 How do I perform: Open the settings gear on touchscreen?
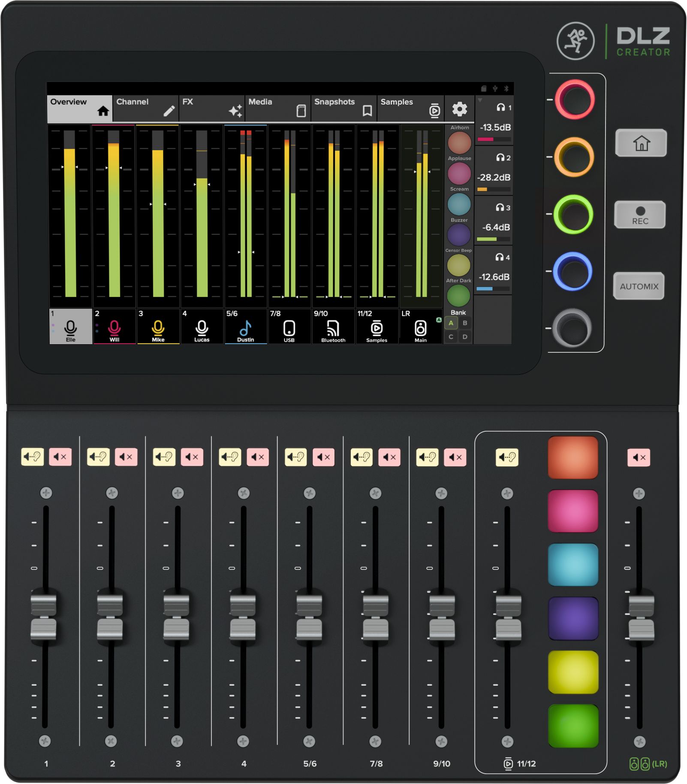[x=459, y=109]
